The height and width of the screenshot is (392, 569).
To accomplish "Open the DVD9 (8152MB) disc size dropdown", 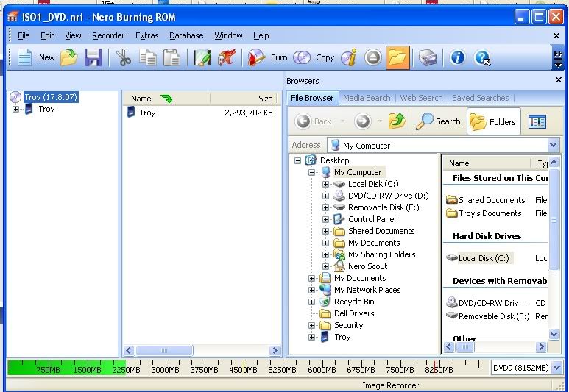I will click(x=557, y=368).
